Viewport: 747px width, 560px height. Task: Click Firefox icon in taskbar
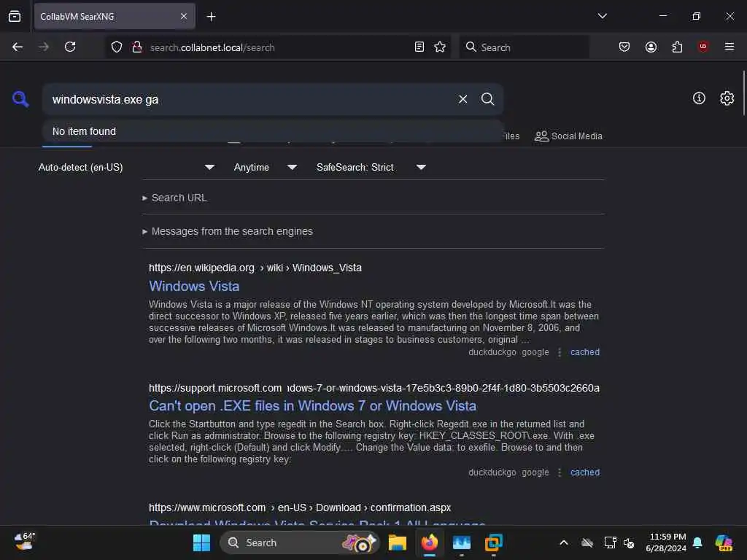[429, 542]
